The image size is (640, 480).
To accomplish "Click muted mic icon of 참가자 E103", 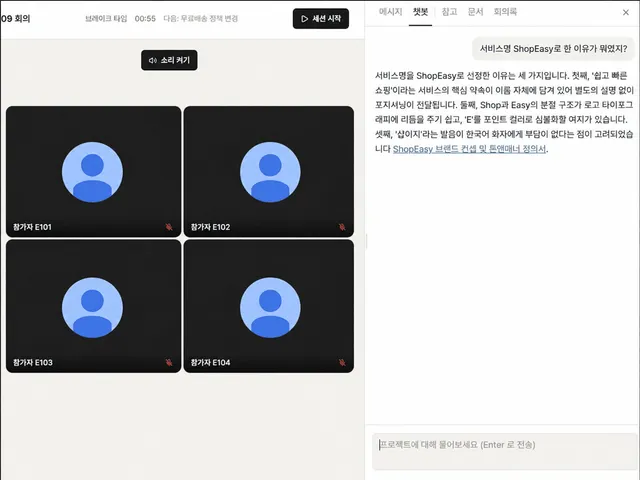I will pyautogui.click(x=169, y=362).
